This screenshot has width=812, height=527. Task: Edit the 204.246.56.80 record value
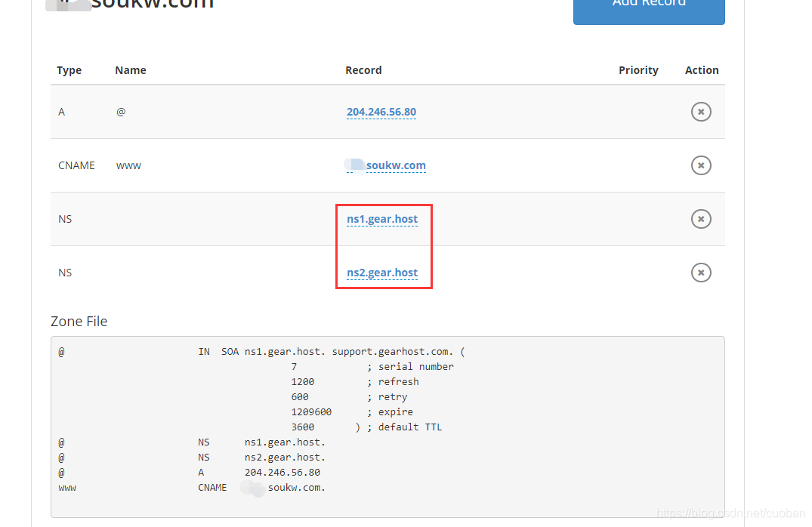tap(381, 112)
